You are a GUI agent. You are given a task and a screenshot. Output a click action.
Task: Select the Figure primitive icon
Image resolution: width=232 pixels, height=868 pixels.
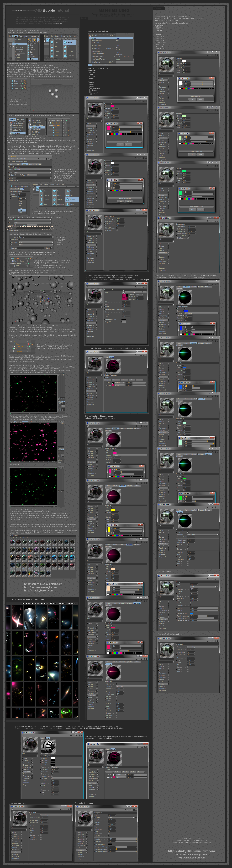(72, 204)
